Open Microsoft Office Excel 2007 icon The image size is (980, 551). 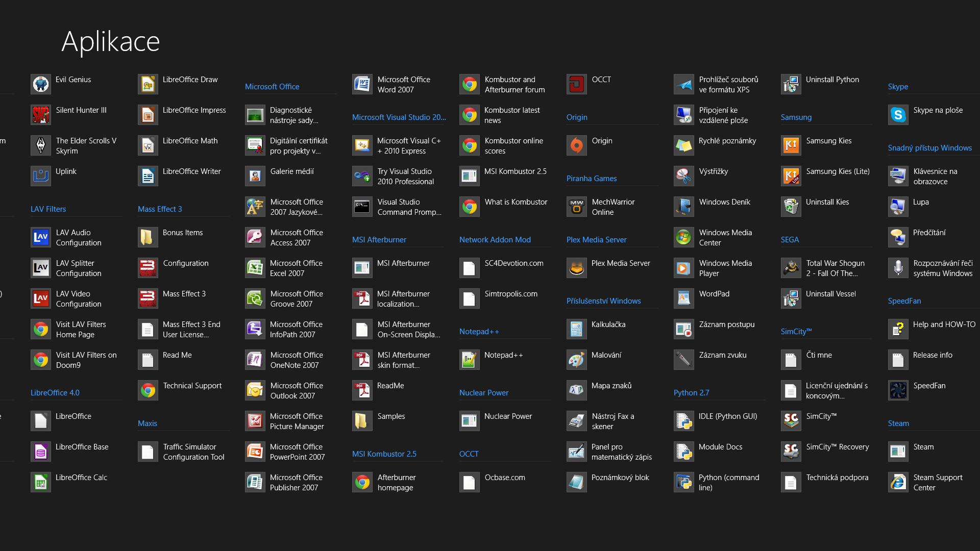pyautogui.click(x=255, y=268)
